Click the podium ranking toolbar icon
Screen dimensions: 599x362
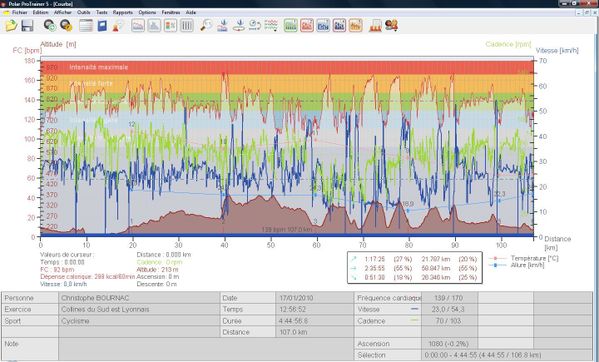tap(375, 26)
